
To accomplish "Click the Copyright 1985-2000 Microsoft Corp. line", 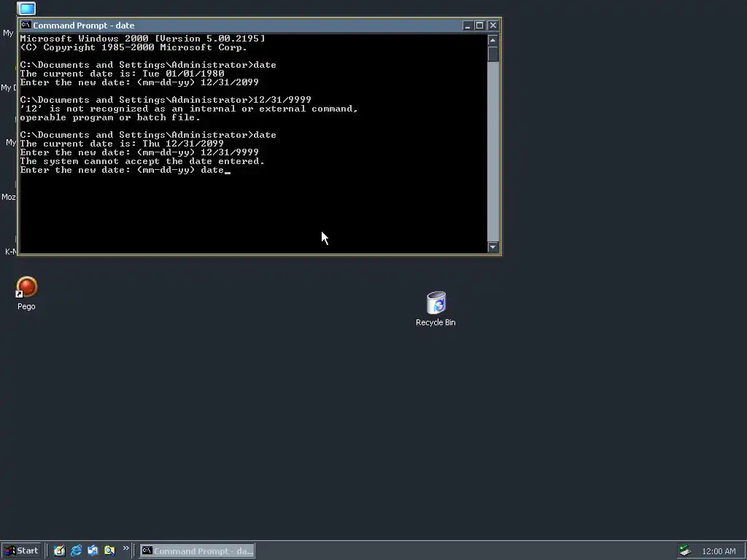I will click(133, 47).
